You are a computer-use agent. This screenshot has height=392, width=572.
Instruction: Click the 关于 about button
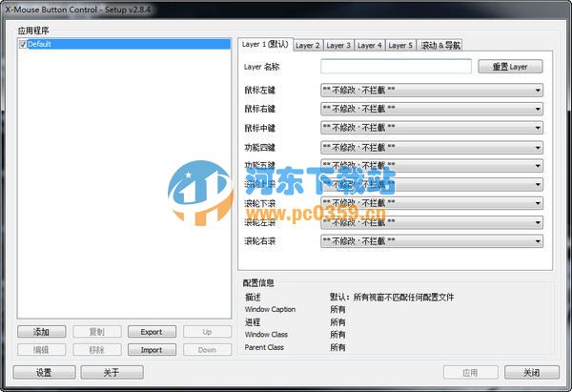112,372
